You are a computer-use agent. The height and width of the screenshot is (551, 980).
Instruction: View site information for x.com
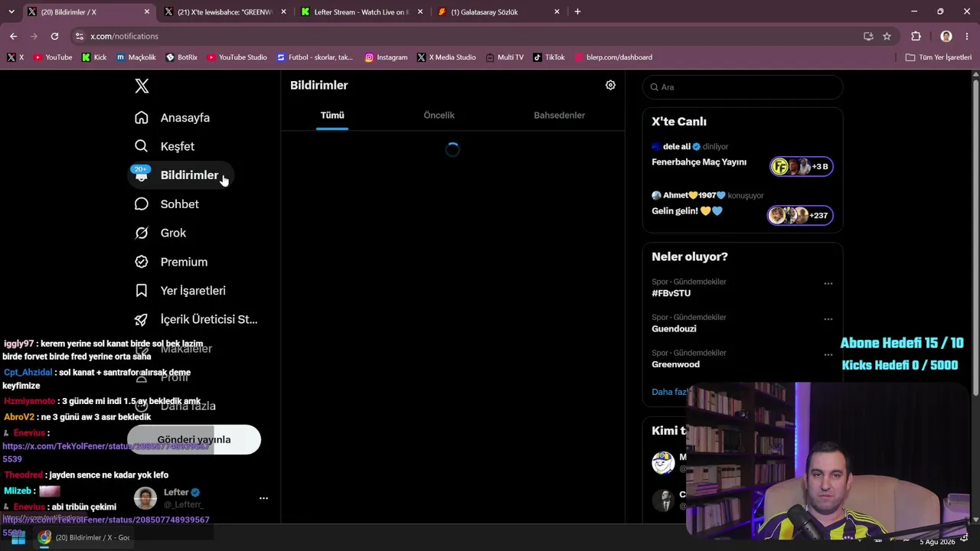pyautogui.click(x=79, y=36)
